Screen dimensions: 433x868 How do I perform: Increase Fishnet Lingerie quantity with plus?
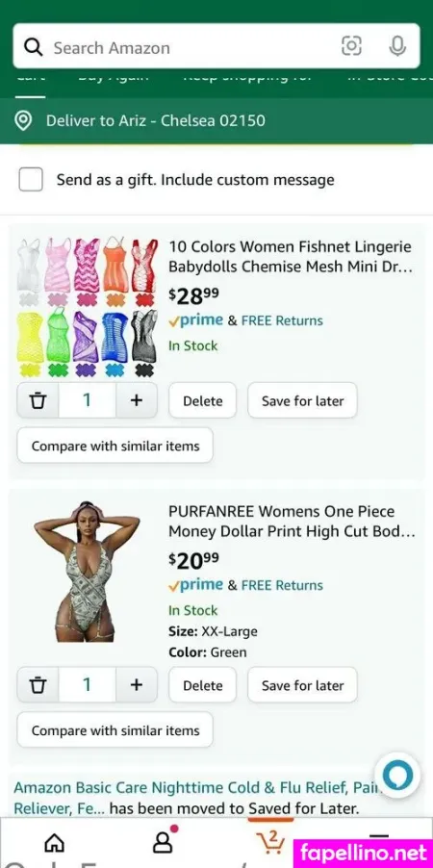click(x=137, y=400)
